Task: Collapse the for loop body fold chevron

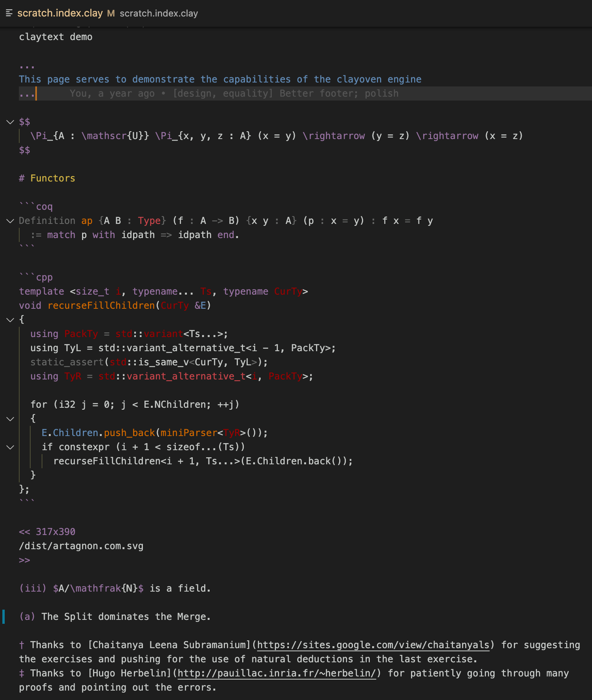Action: click(x=10, y=419)
